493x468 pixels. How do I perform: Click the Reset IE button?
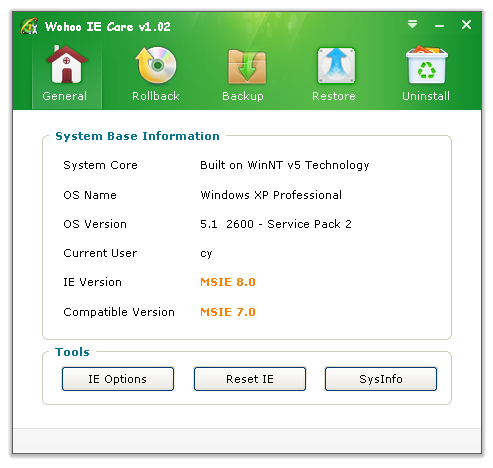pyautogui.click(x=250, y=379)
